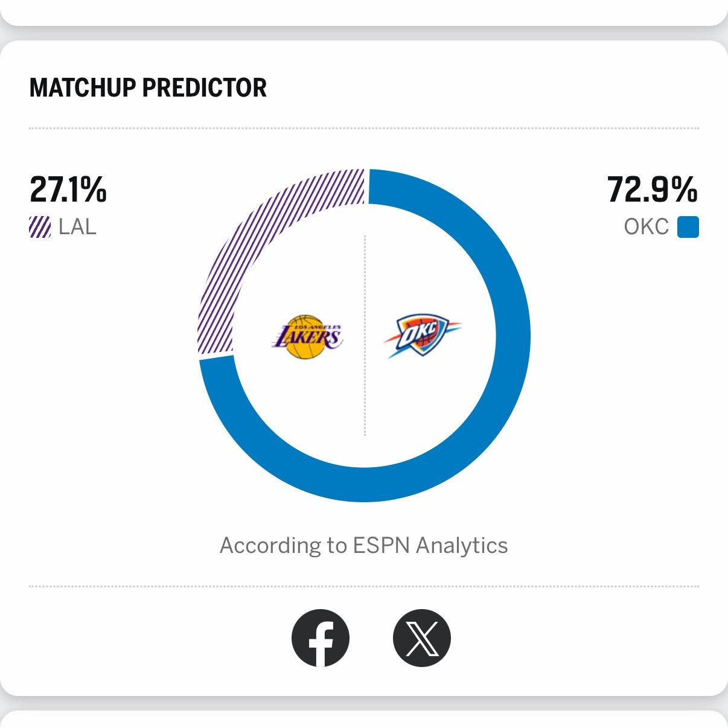Screen dimensions: 728x728
Task: Share the matchup on X
Action: point(421,638)
